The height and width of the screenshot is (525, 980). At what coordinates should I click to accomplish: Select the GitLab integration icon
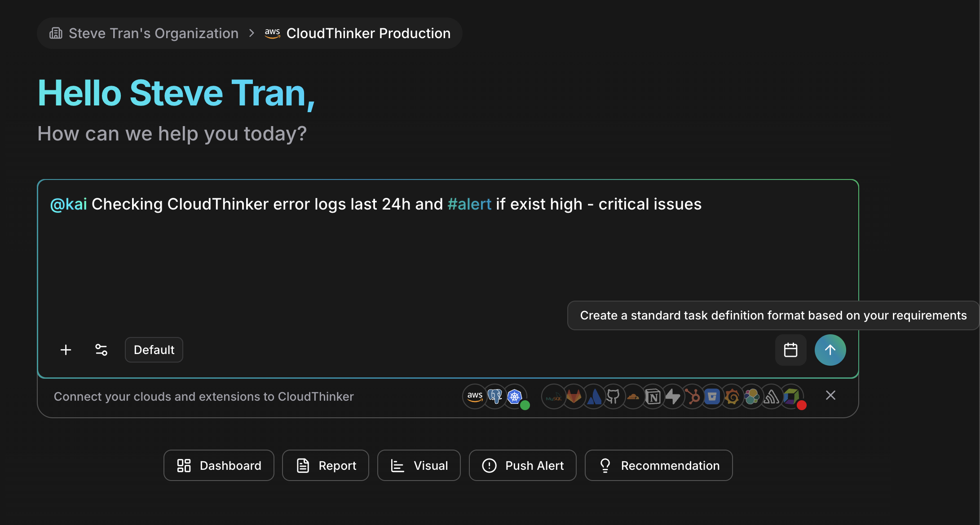pyautogui.click(x=574, y=397)
